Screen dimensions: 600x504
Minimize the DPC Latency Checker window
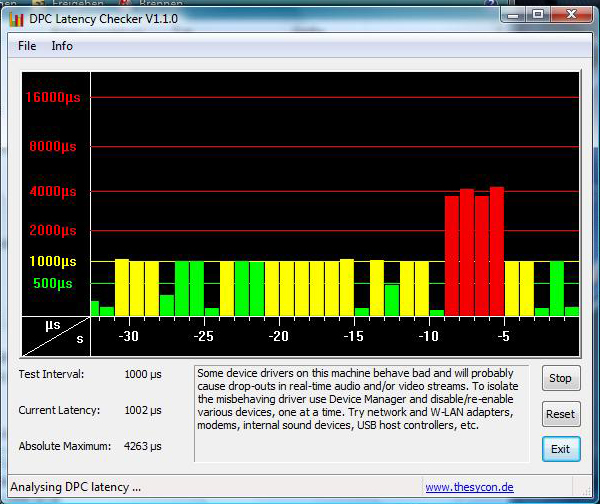click(512, 15)
